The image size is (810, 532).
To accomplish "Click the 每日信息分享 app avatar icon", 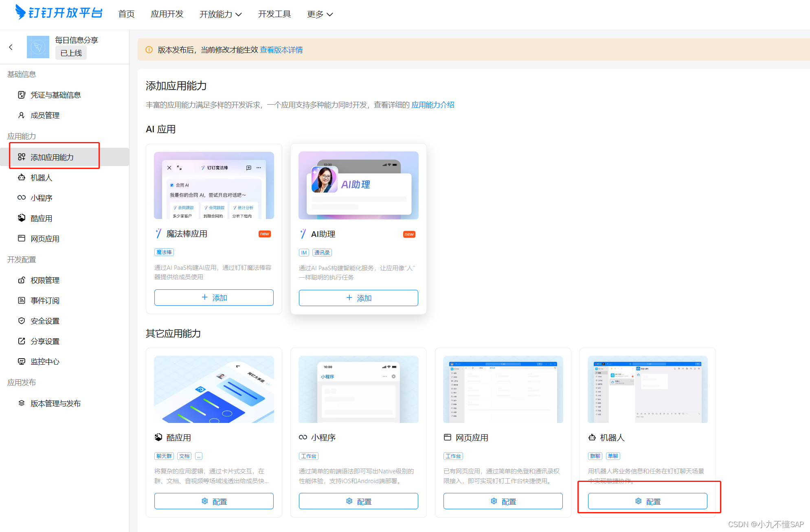I will click(38, 47).
